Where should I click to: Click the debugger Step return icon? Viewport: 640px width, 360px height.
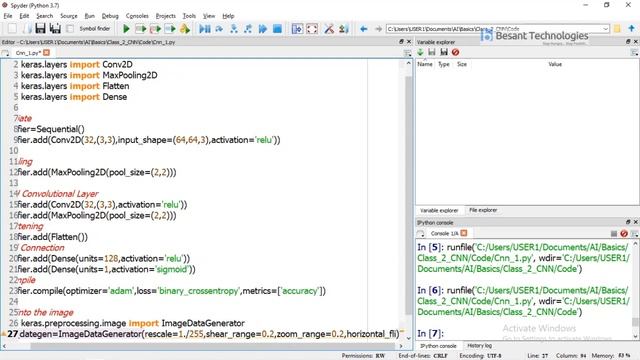pyautogui.click(x=248, y=29)
